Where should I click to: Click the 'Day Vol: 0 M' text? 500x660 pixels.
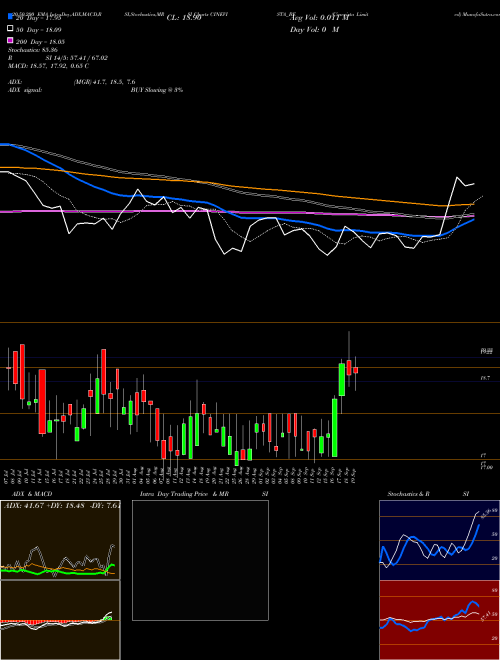314,30
